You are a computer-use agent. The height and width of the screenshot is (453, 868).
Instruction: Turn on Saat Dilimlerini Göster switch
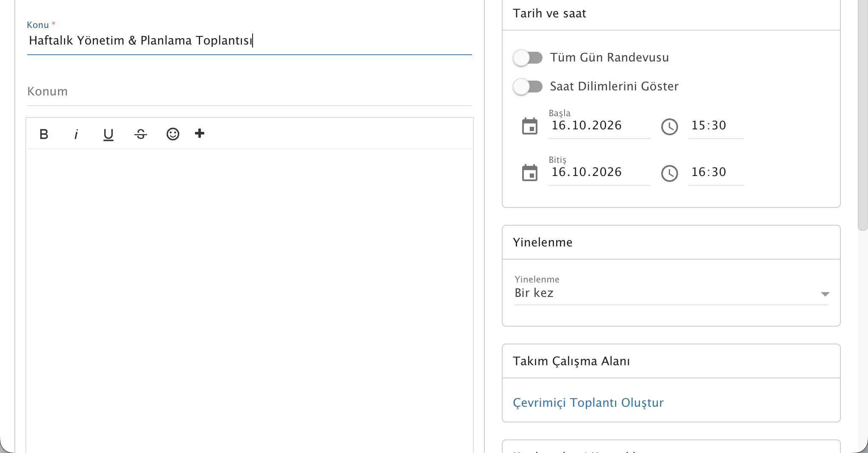click(528, 87)
